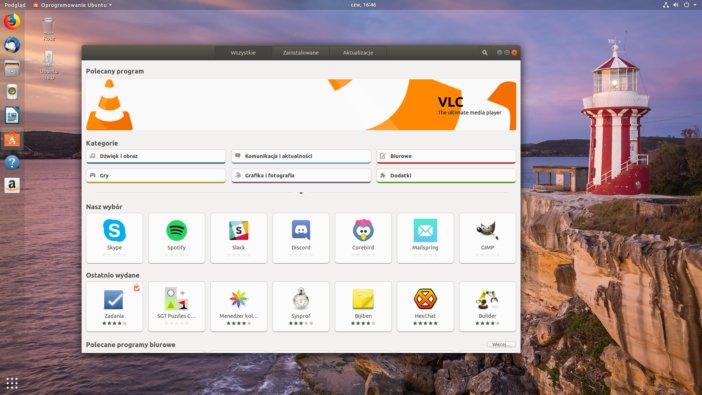Click the search magnifier icon in header
The width and height of the screenshot is (702, 395).
(484, 52)
